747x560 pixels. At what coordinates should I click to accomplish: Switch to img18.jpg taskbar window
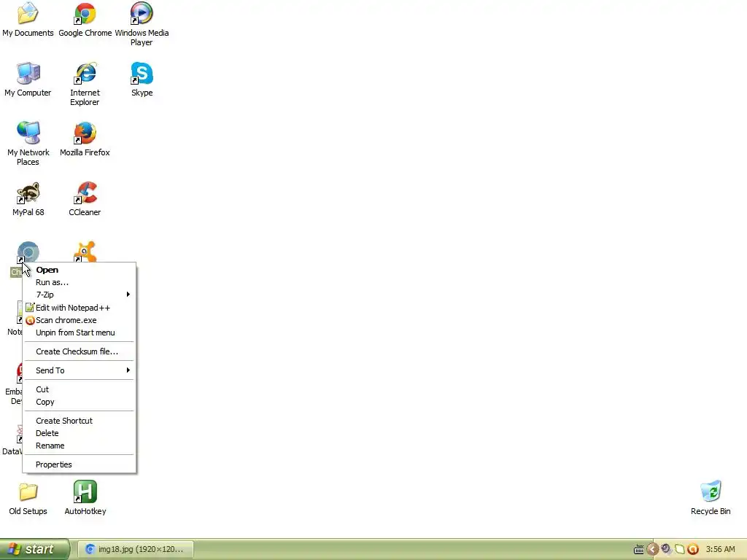point(135,550)
